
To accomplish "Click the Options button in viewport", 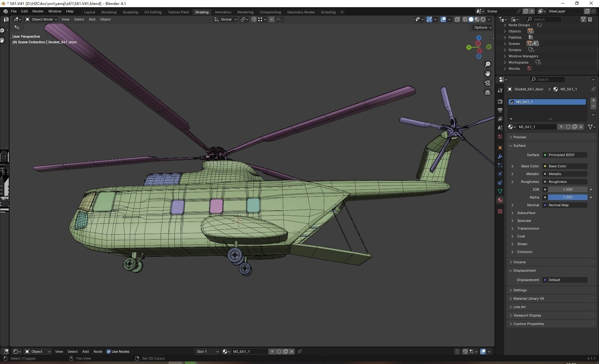I will 483,27.
